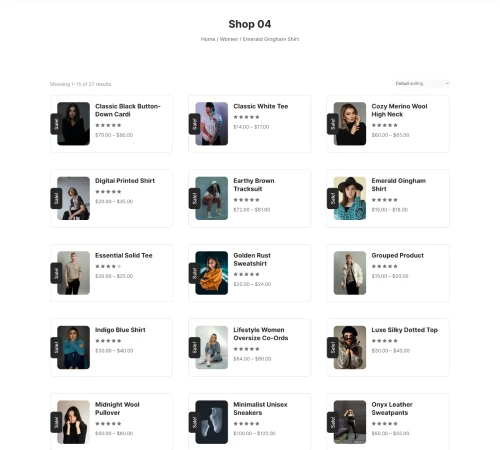Open Luxe Silky Dotted Top title
This screenshot has height=450, width=500.
pos(405,330)
